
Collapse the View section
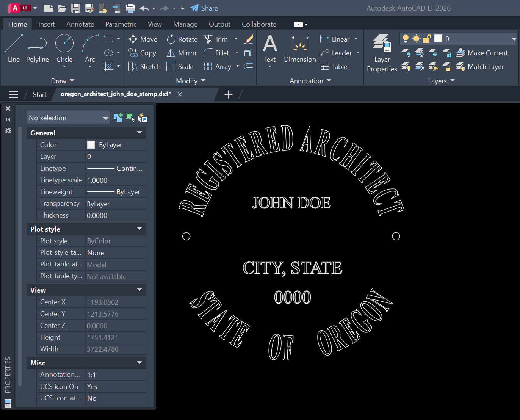tap(139, 290)
